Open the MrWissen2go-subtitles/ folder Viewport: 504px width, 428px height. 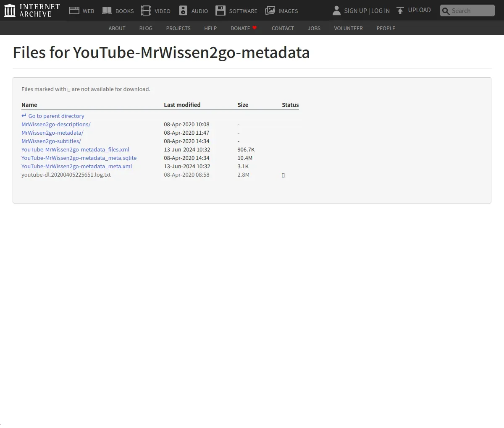[51, 141]
